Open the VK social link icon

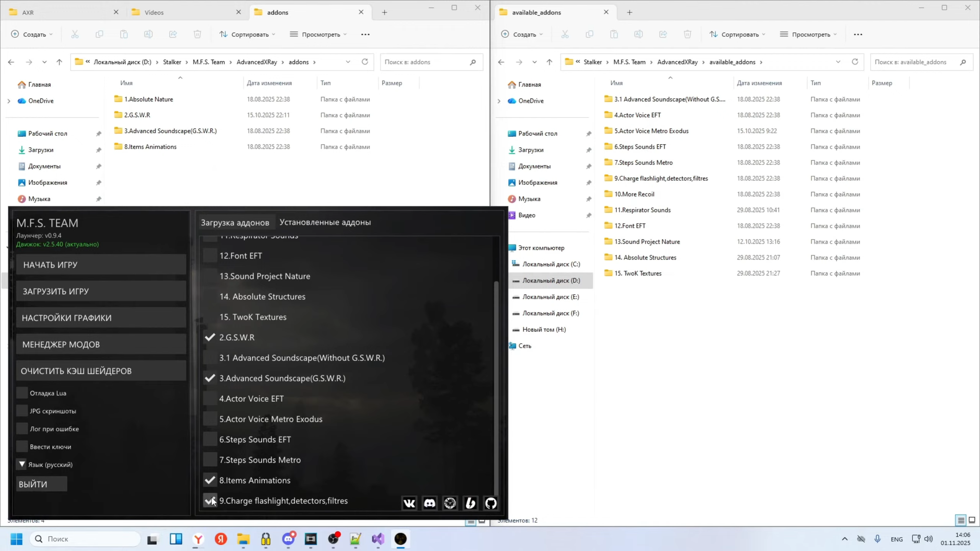[x=409, y=503]
